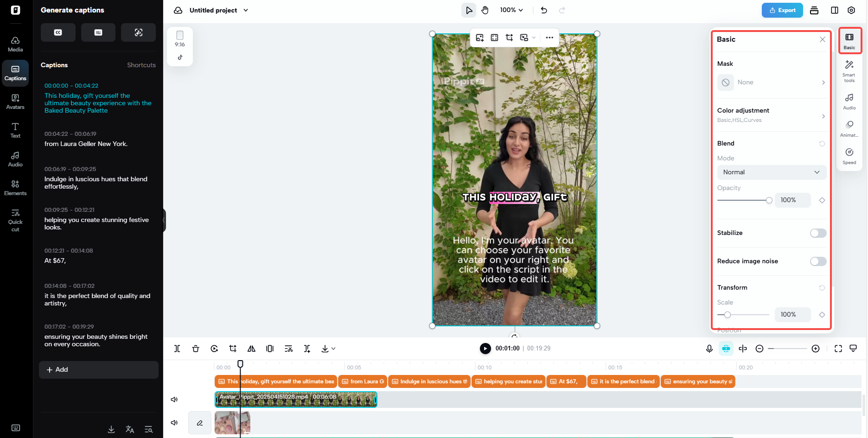Play the video preview
Image resolution: width=868 pixels, height=438 pixels.
485,349
